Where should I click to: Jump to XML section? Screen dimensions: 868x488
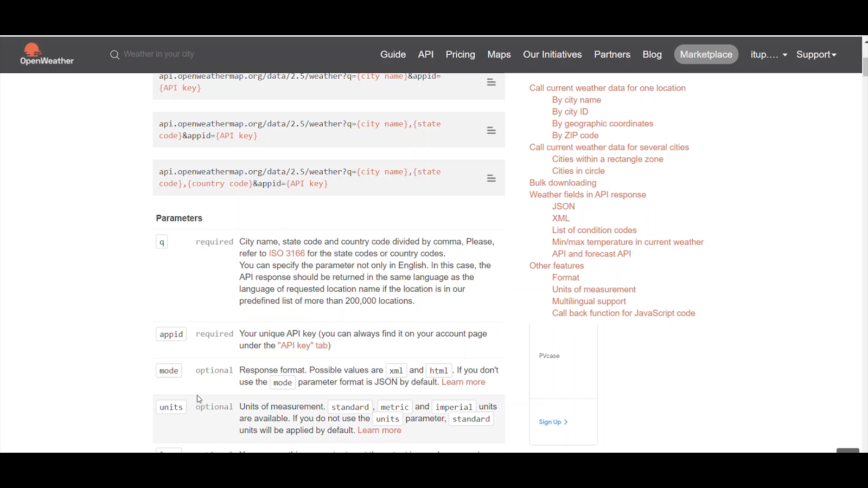click(x=561, y=219)
